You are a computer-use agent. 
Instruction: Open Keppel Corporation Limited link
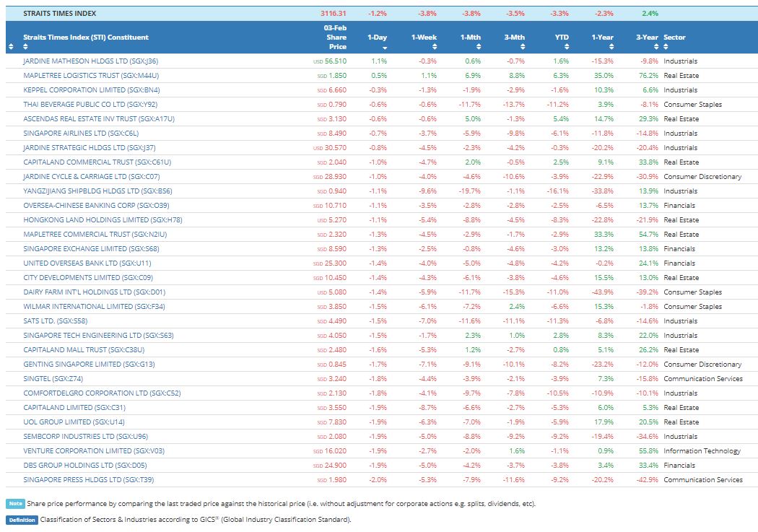92,90
